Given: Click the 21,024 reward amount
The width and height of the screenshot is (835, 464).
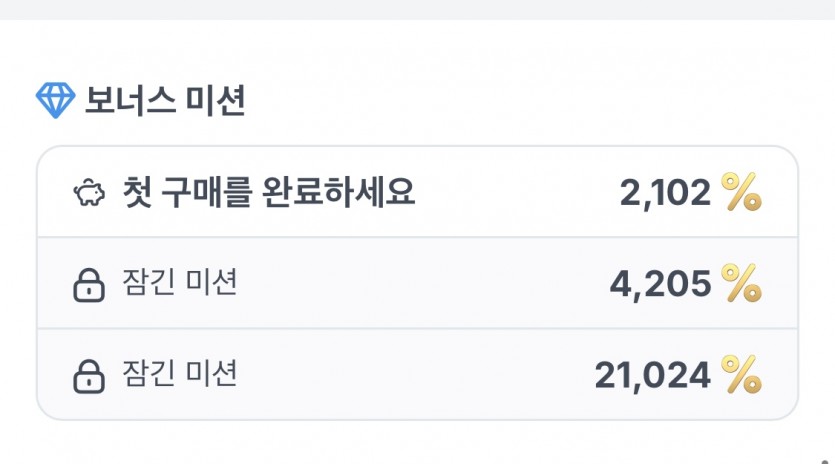Looking at the screenshot, I should coord(653,375).
